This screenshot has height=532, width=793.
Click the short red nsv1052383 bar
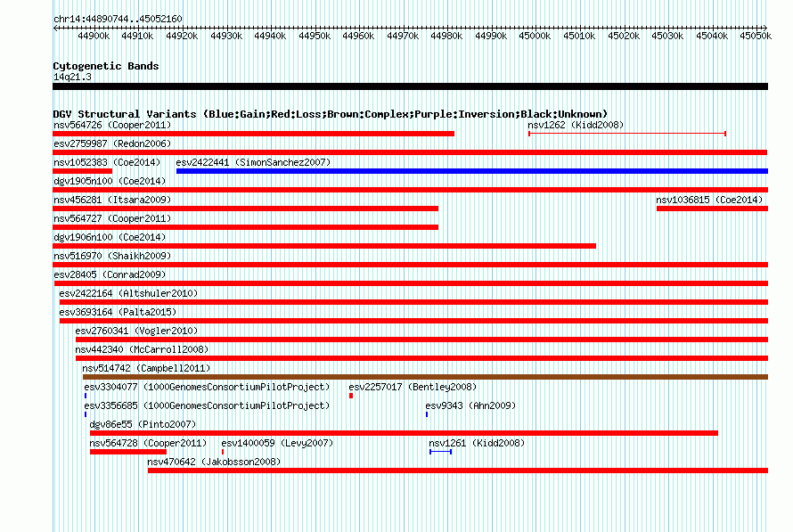point(83,171)
